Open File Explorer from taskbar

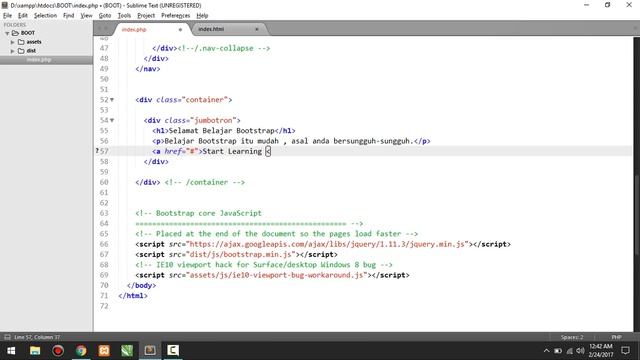35,351
